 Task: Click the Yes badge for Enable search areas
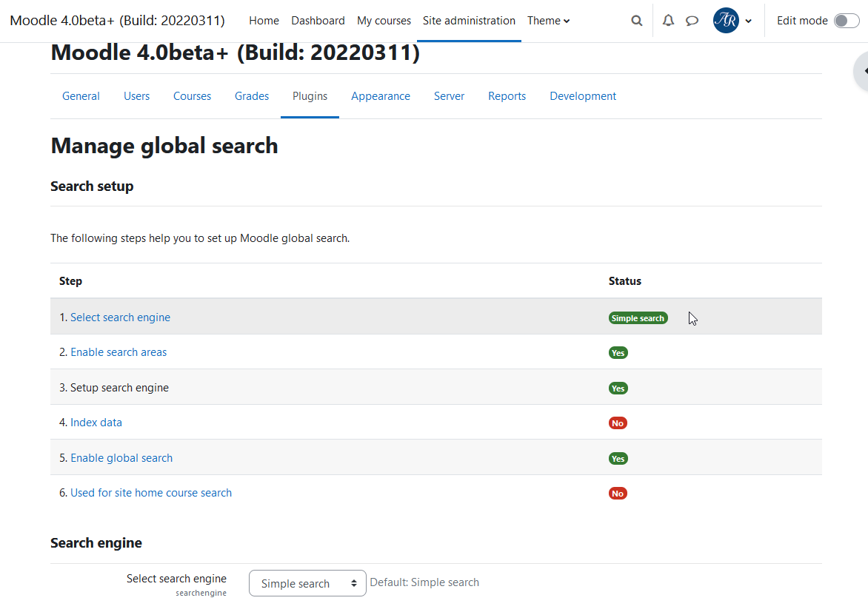618,353
